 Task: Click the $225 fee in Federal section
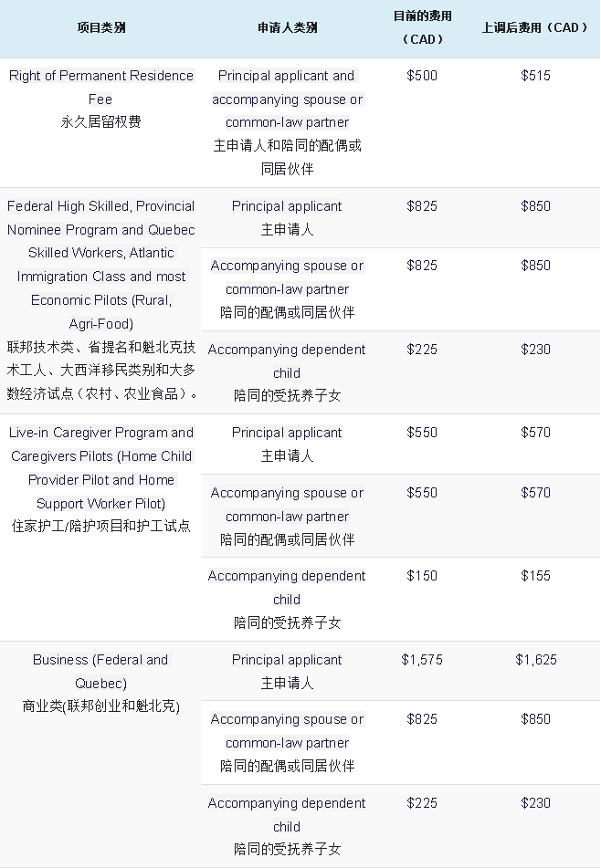(x=422, y=350)
